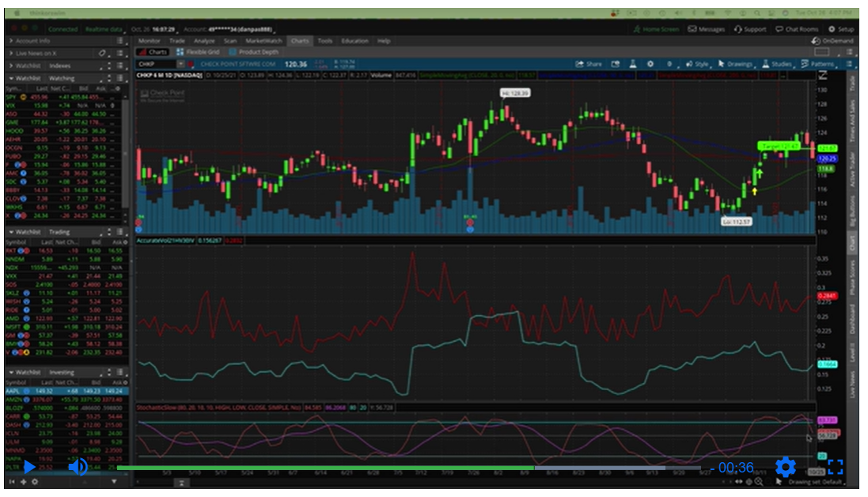Expand the Live News on X gadget

point(11,53)
